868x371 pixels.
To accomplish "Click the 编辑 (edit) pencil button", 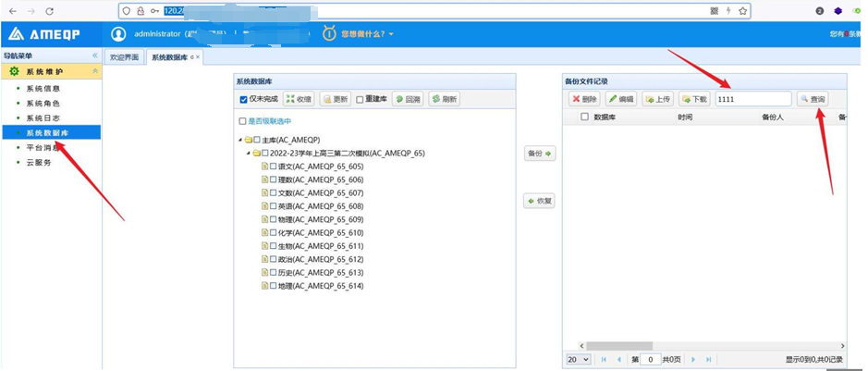I will [x=621, y=99].
